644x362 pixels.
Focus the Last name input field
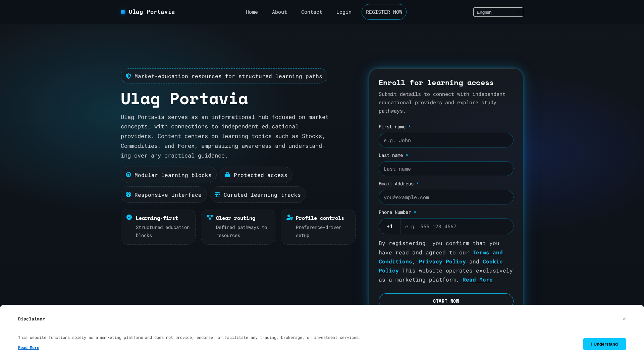point(446,169)
